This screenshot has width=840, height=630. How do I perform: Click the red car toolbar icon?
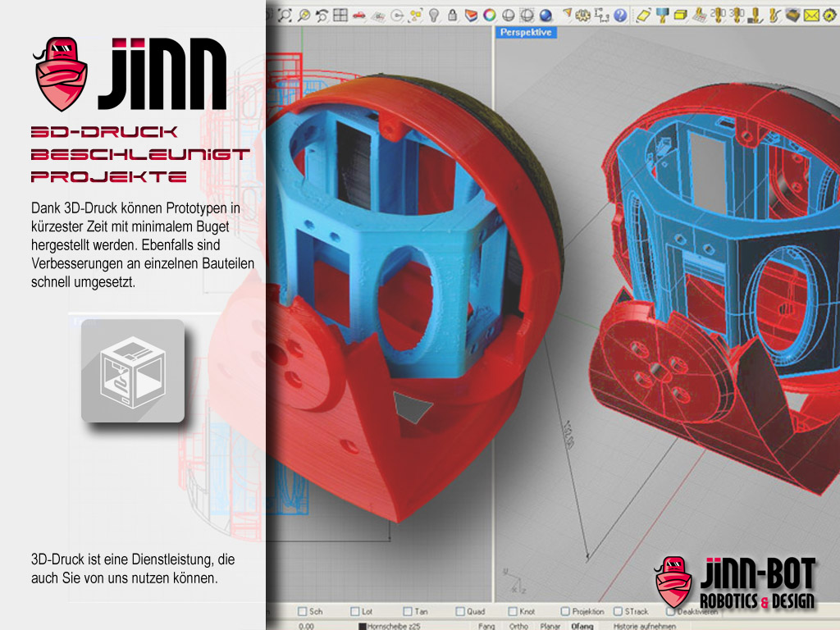point(359,16)
